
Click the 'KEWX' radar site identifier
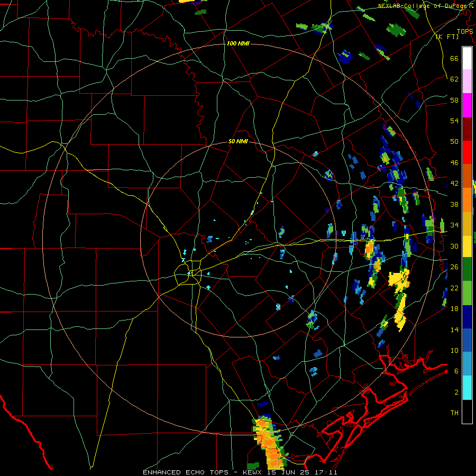pyautogui.click(x=253, y=472)
